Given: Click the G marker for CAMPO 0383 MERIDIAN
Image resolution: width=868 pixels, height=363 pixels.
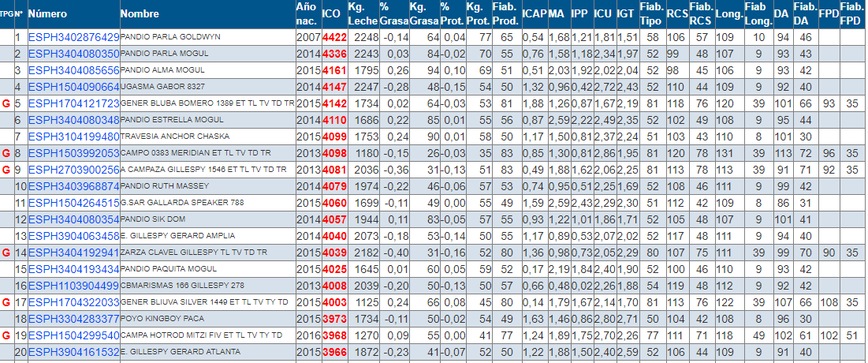Looking at the screenshot, I should (6, 153).
